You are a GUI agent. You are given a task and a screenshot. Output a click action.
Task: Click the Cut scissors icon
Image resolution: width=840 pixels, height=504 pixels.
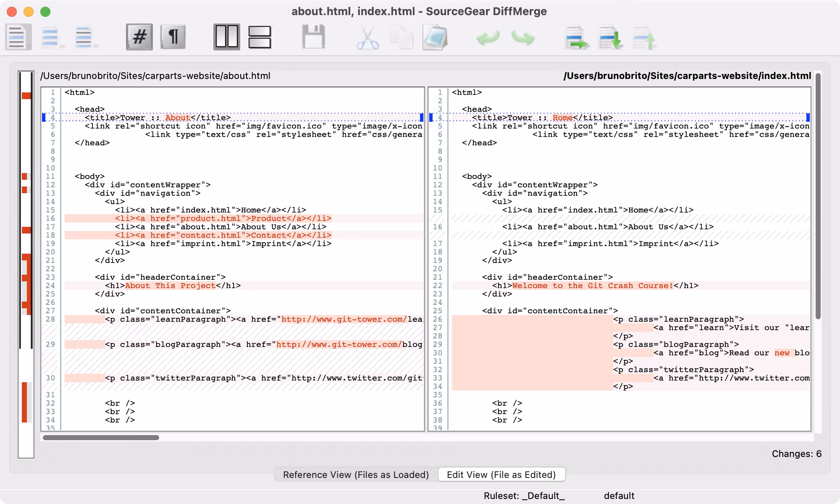[x=367, y=38]
